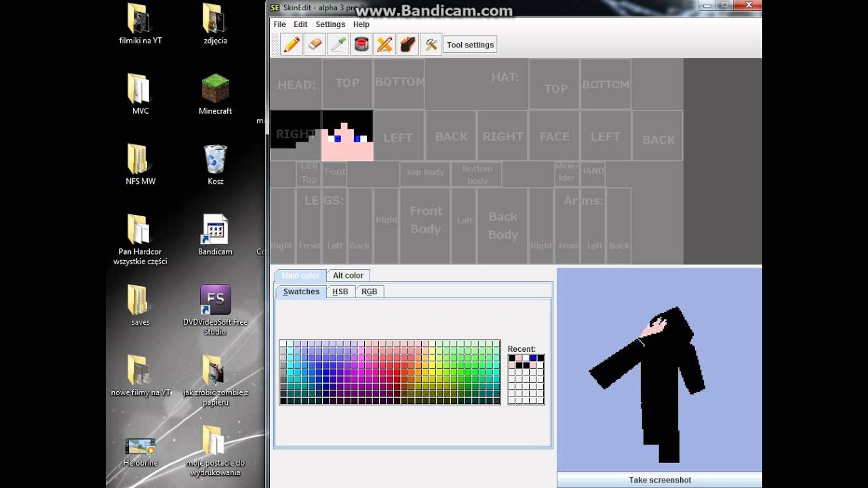Select the Eraser tool

point(315,45)
